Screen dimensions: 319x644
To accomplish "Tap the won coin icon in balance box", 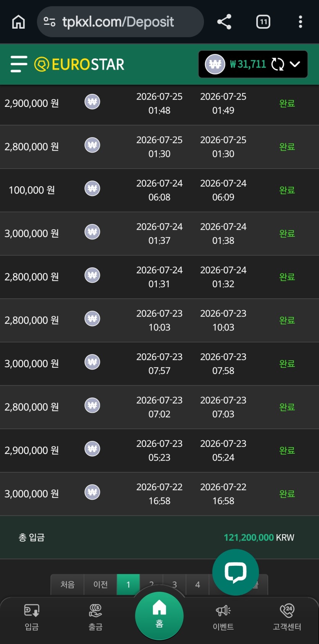I will (x=215, y=64).
